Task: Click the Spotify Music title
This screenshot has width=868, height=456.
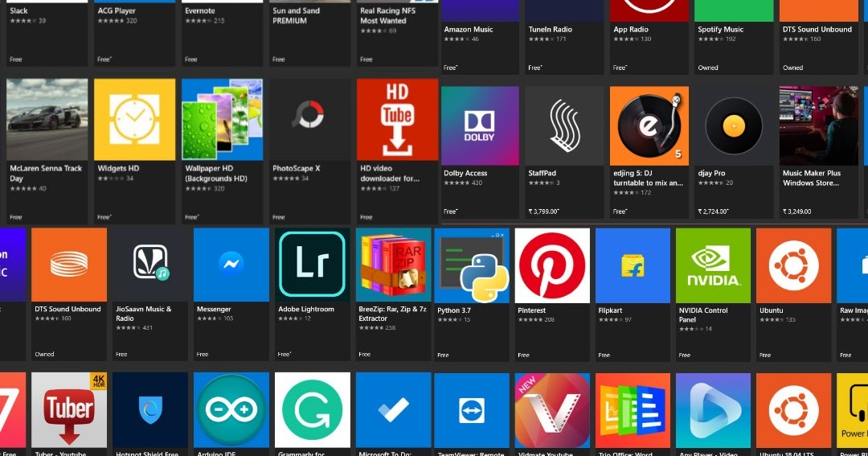Action: click(x=720, y=30)
